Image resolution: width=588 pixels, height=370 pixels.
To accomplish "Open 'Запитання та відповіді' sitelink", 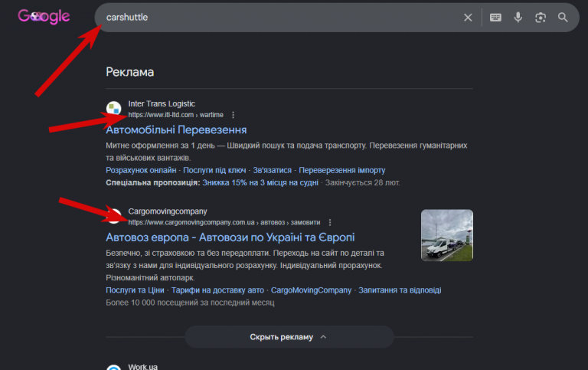I will [x=400, y=290].
